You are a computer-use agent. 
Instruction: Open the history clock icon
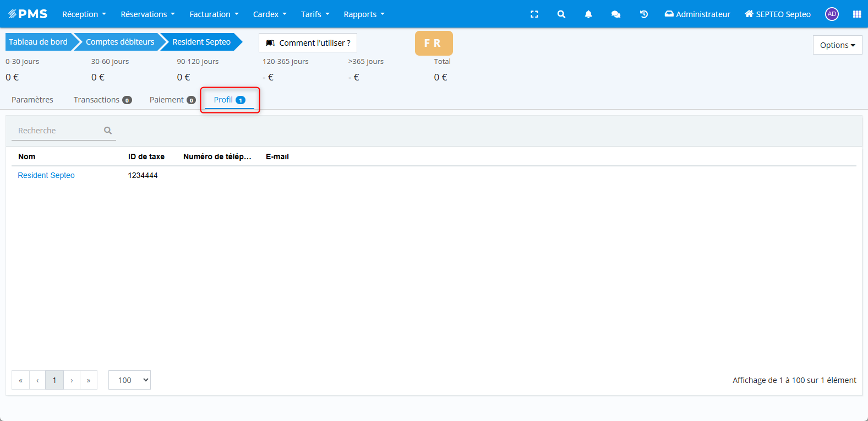[643, 14]
